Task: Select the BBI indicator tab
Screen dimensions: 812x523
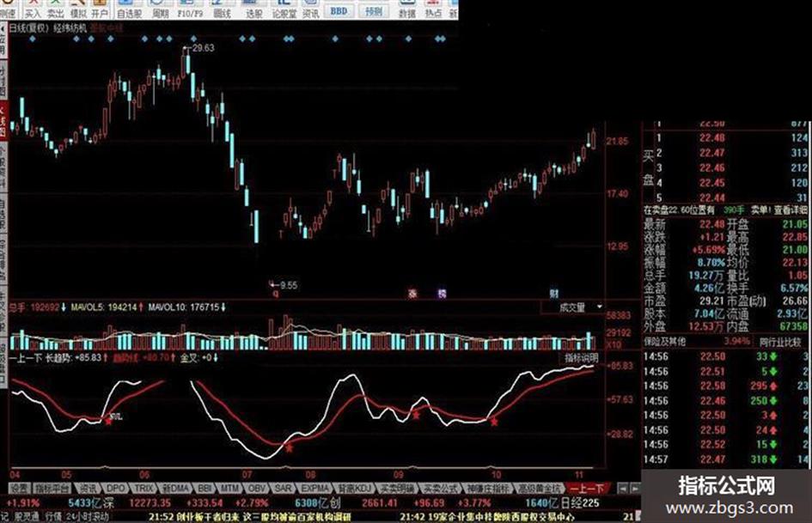Action: 205,489
